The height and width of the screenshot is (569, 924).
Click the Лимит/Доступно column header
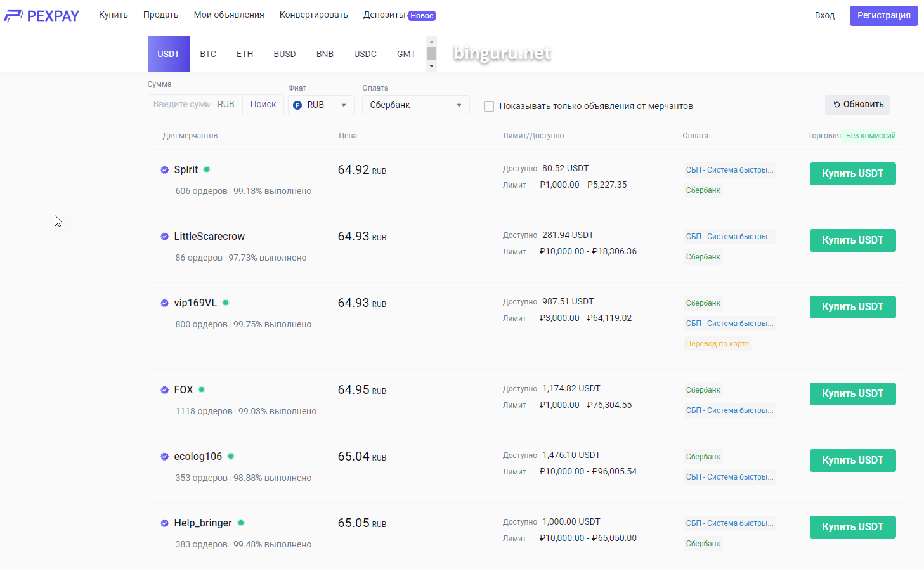tap(533, 136)
